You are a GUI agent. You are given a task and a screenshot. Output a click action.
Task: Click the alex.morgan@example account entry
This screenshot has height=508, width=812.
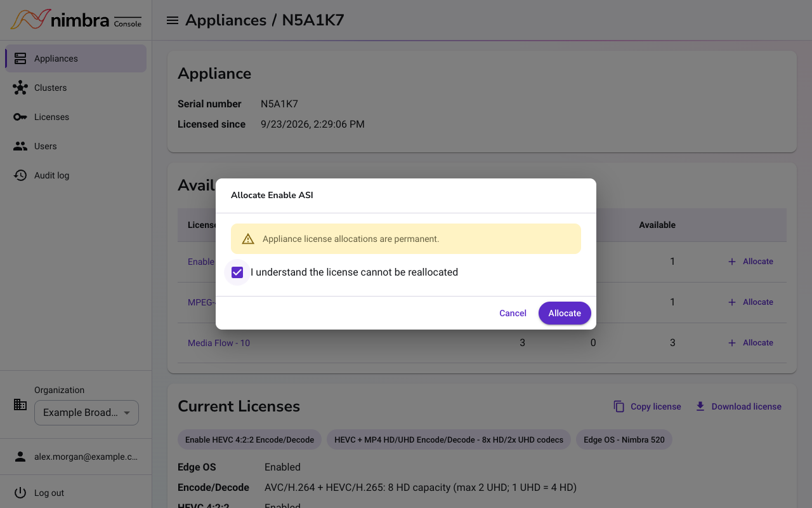[x=76, y=457]
